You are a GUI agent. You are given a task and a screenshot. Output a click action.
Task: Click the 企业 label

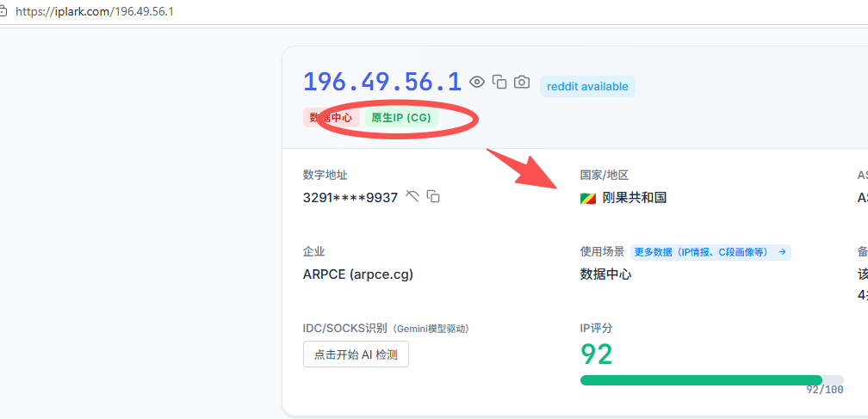pos(313,252)
